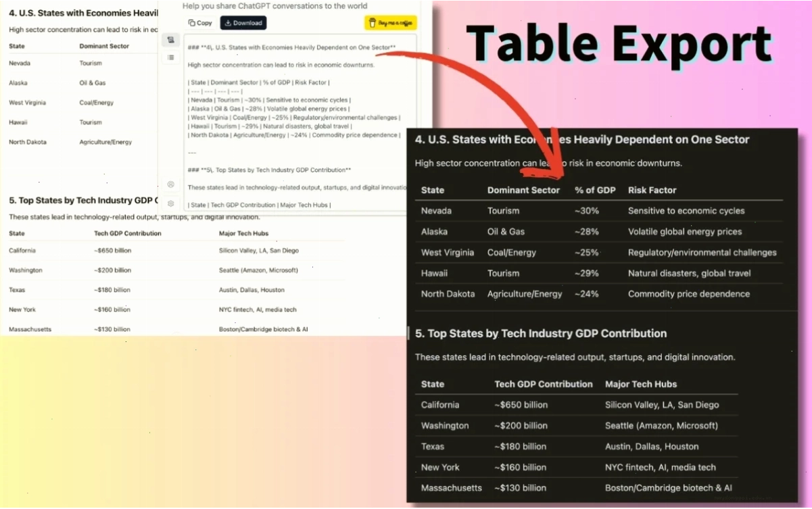Click California cell in light table
The image size is (812, 509).
(x=22, y=250)
